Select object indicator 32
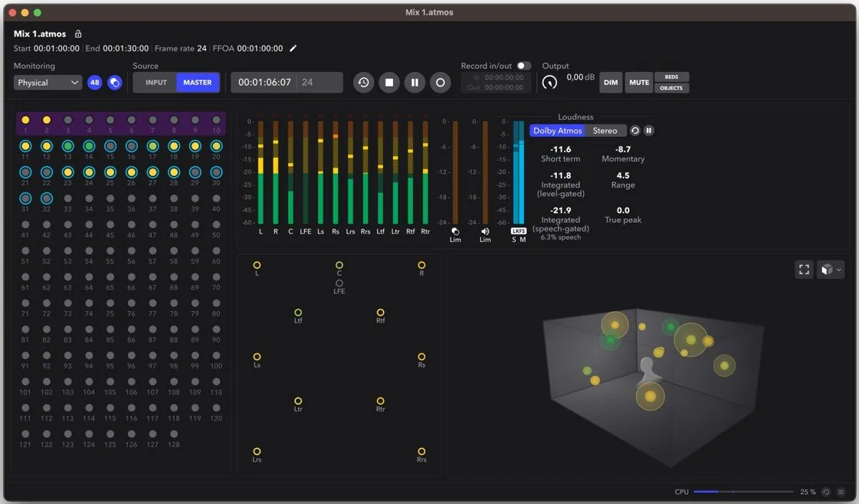The image size is (859, 504). pos(47,198)
